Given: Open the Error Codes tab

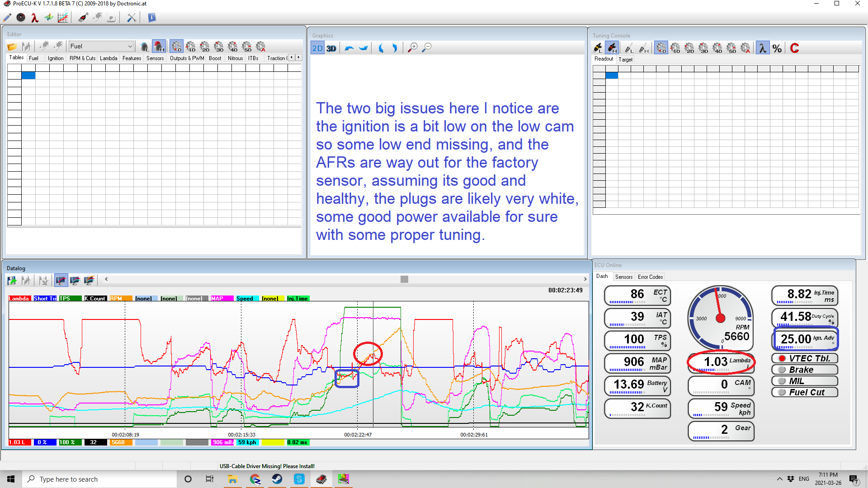Looking at the screenshot, I should [x=650, y=277].
